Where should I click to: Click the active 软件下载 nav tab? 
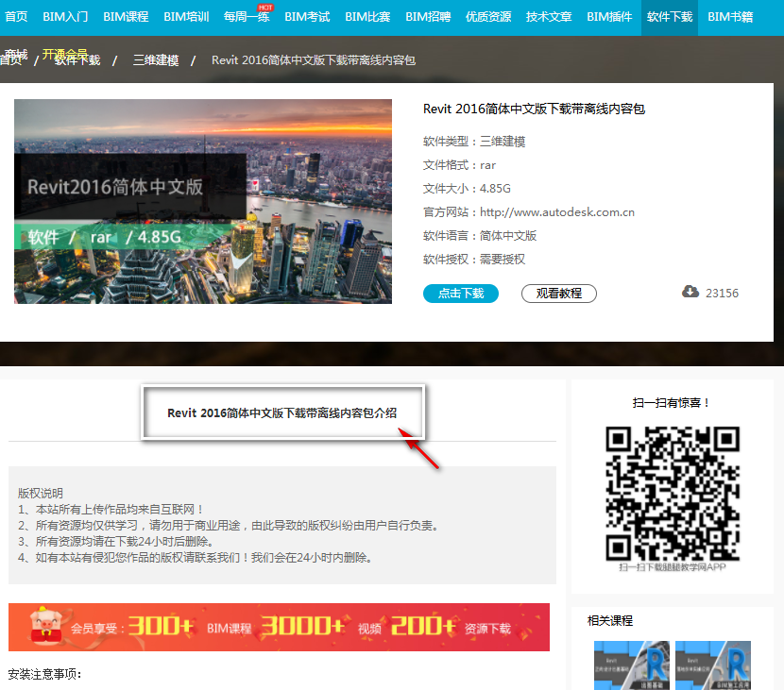670,18
